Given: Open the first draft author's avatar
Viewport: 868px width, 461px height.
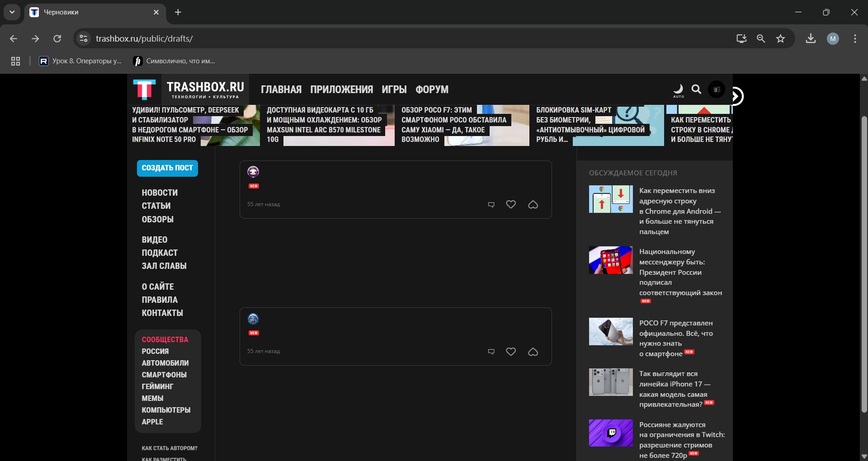Looking at the screenshot, I should coord(253,172).
